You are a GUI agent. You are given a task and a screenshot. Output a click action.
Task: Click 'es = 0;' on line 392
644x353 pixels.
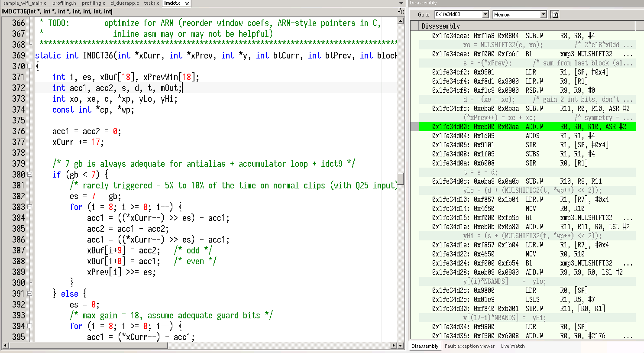click(84, 304)
